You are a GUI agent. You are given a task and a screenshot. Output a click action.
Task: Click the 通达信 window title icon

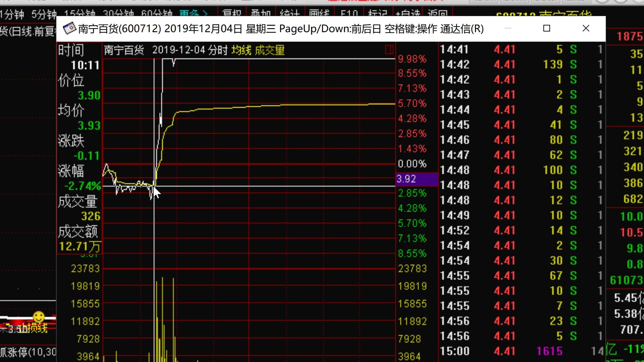point(69,28)
